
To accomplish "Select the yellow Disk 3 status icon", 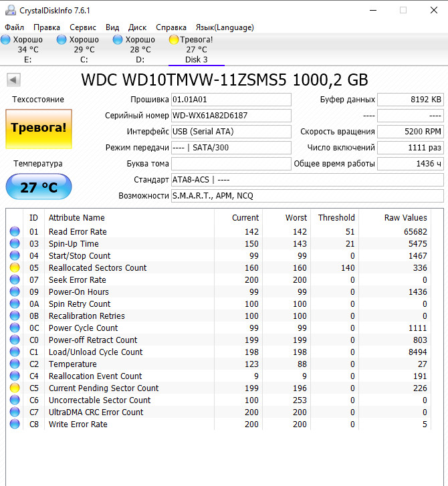I will 174,39.
